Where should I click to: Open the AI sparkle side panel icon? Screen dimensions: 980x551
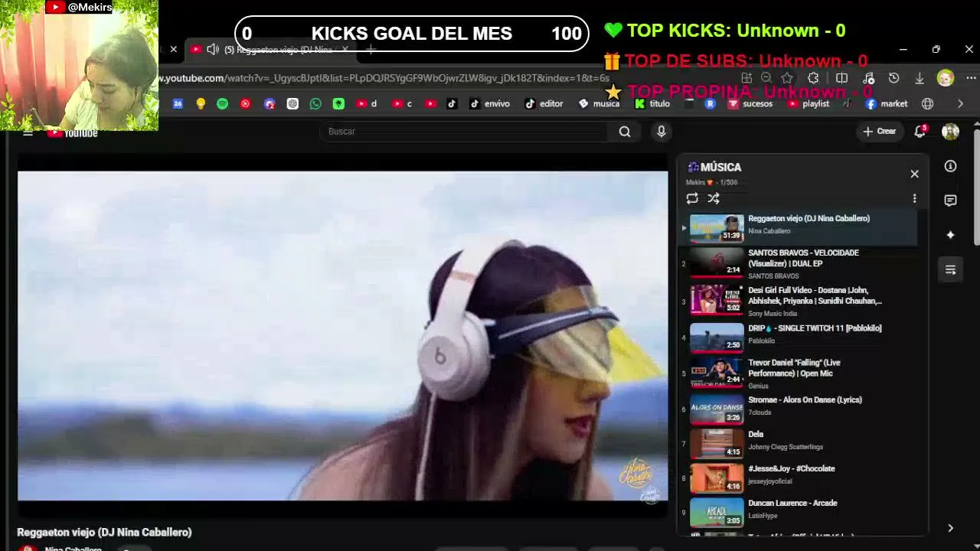tap(950, 235)
